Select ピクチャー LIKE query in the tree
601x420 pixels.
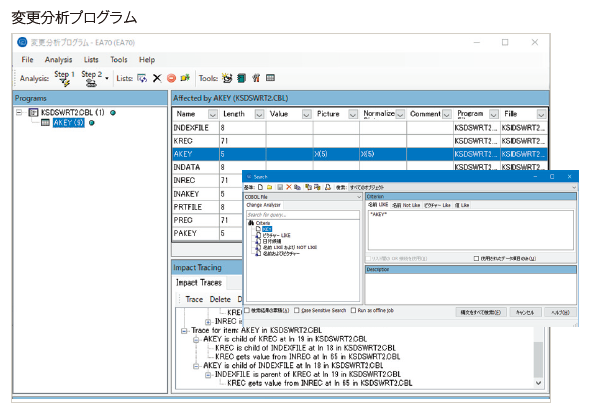tap(276, 235)
